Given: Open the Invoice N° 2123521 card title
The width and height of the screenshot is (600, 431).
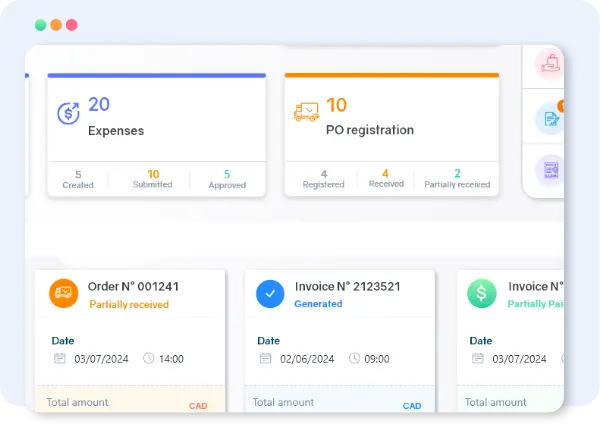Looking at the screenshot, I should tap(347, 286).
